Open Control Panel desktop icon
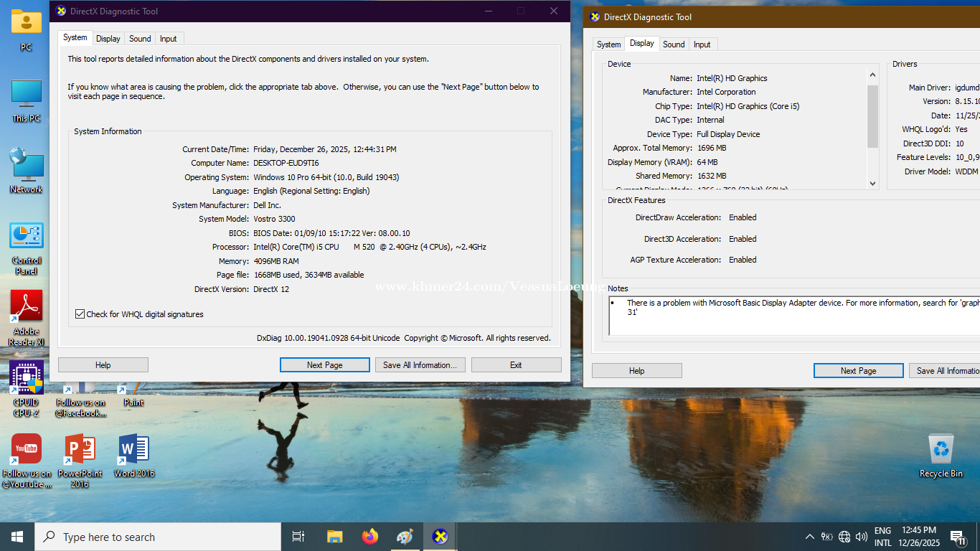This screenshot has height=551, width=980. pos(27,237)
